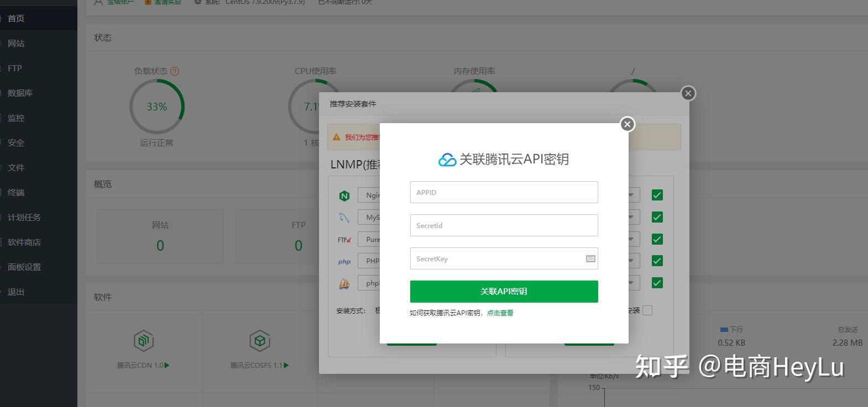This screenshot has height=407, width=868.
Task: Click 退出 in the sidebar
Action: point(39,292)
